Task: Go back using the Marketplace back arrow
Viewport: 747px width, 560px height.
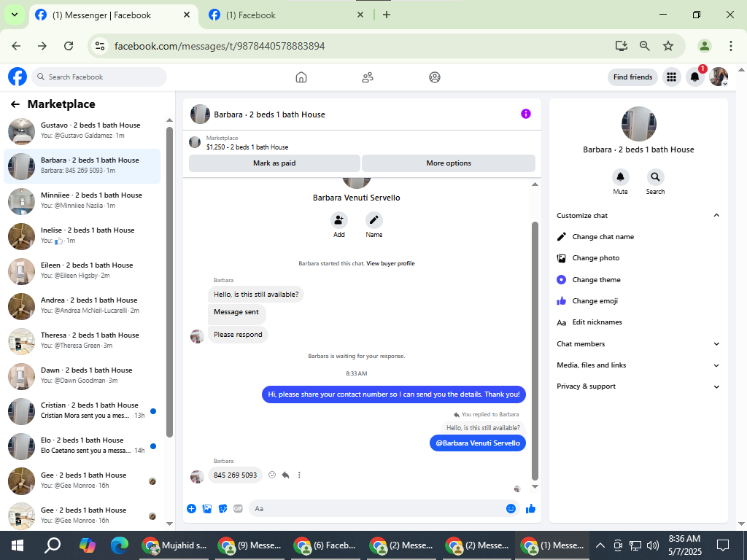Action: pyautogui.click(x=15, y=104)
